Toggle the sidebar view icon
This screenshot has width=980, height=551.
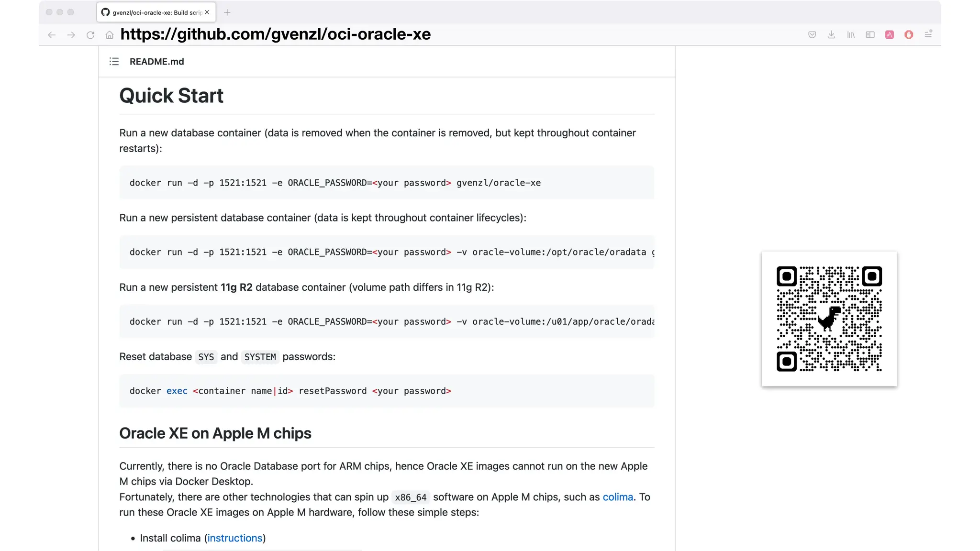click(870, 34)
